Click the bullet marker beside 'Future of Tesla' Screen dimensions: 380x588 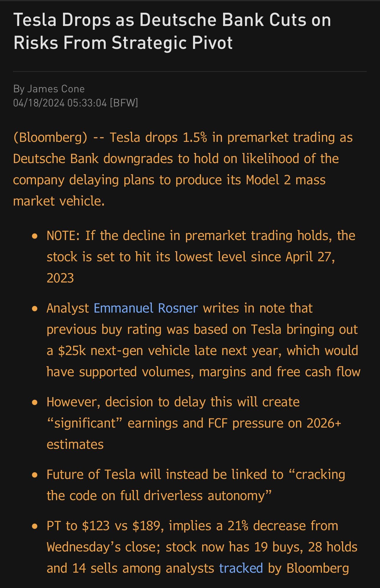click(x=35, y=475)
